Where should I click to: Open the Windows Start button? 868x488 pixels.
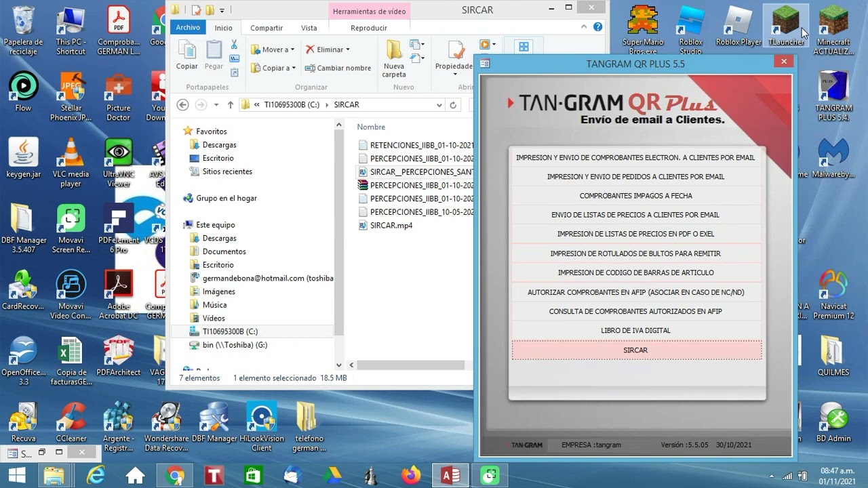pyautogui.click(x=16, y=476)
